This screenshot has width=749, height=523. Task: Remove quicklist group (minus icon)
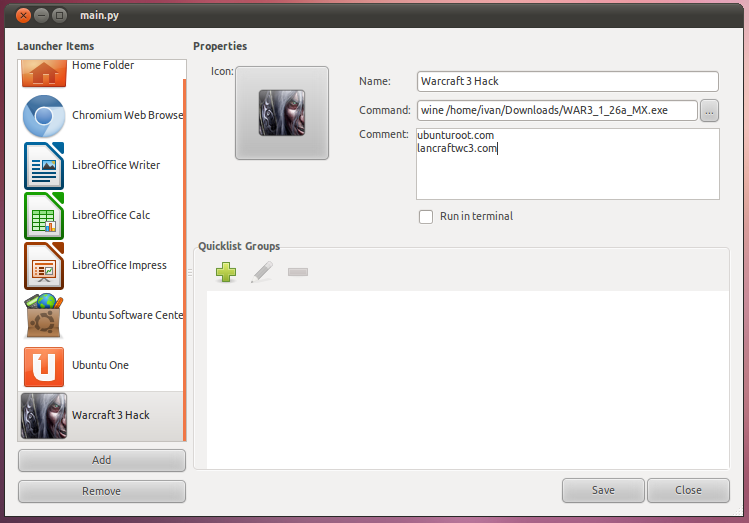click(298, 272)
